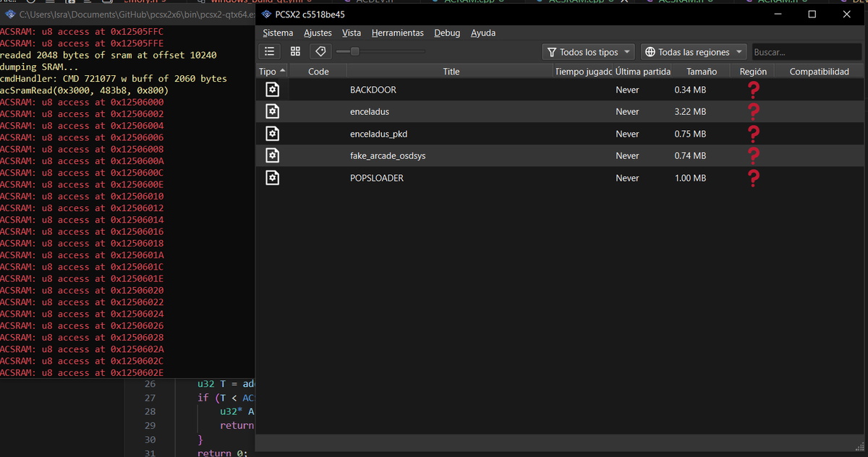This screenshot has height=457, width=868.
Task: Click console line with address 0x1250602E
Action: coord(82,372)
